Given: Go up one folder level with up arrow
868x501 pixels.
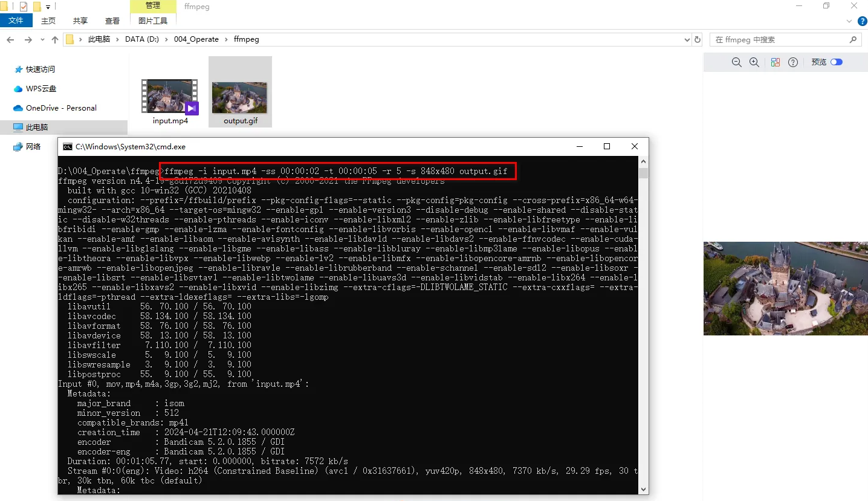Looking at the screenshot, I should pyautogui.click(x=55, y=39).
